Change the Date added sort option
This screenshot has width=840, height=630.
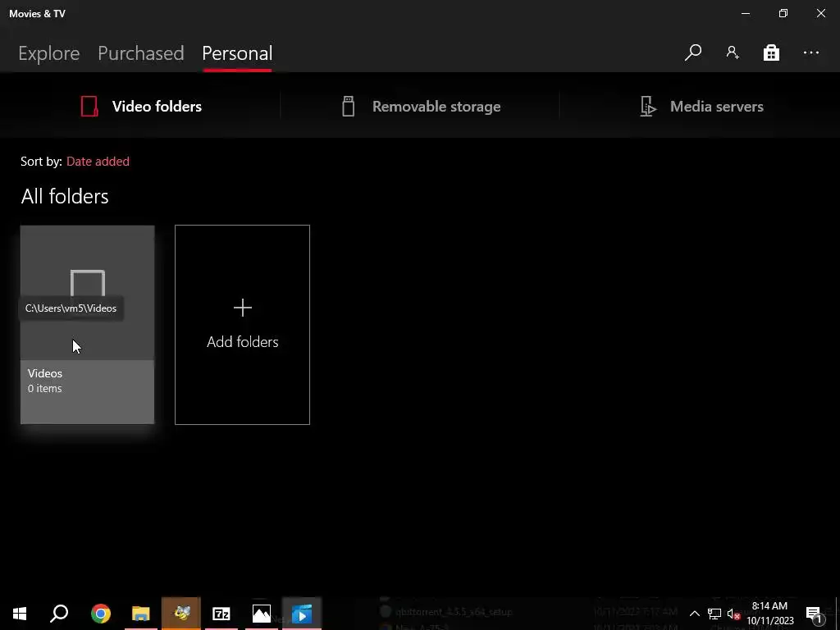click(x=98, y=162)
